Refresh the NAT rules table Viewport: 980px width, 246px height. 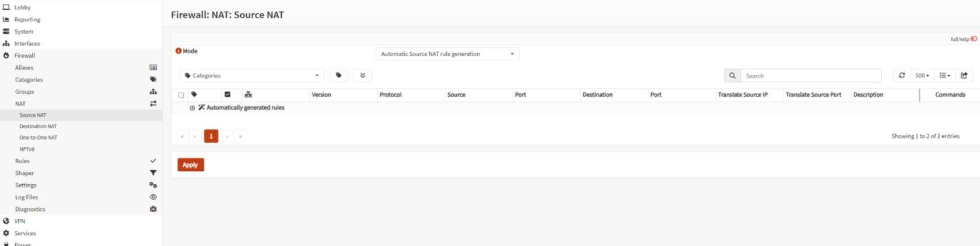coord(902,75)
